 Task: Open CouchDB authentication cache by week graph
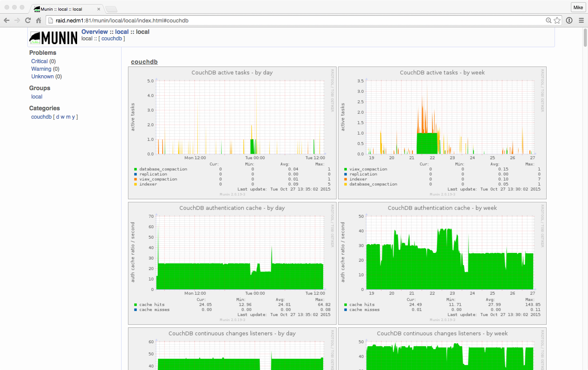click(x=442, y=264)
